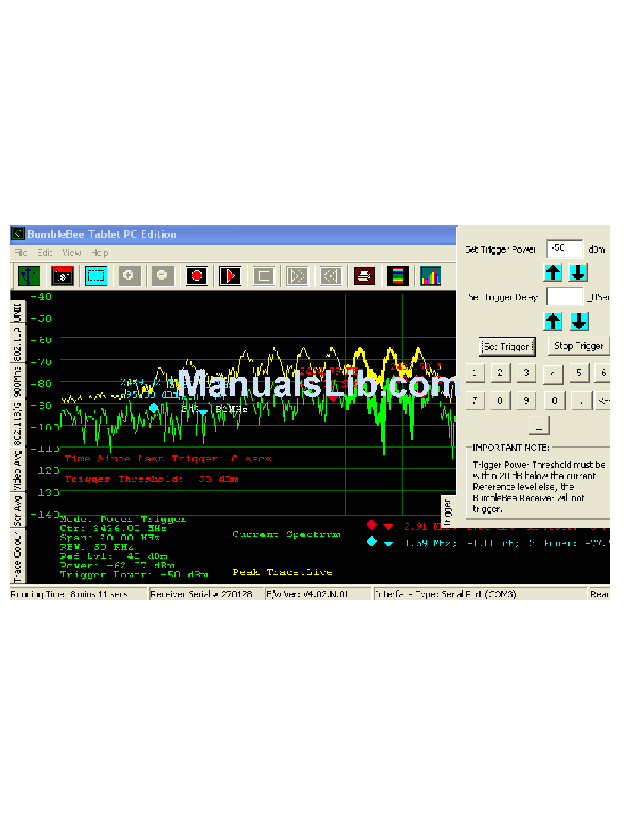Click the 'Peak Trace:Live' label

pos(283,572)
